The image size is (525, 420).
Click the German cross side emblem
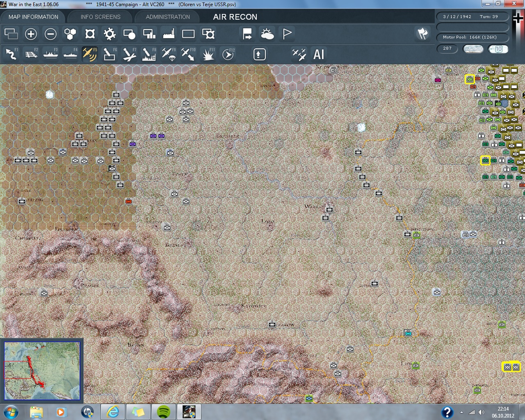518,18
